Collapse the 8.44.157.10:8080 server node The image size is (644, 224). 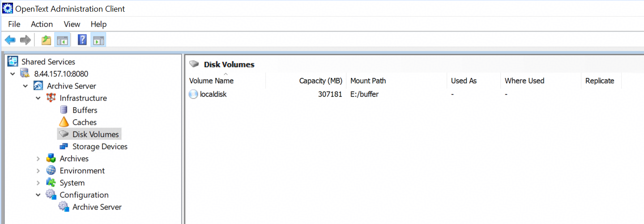click(13, 73)
